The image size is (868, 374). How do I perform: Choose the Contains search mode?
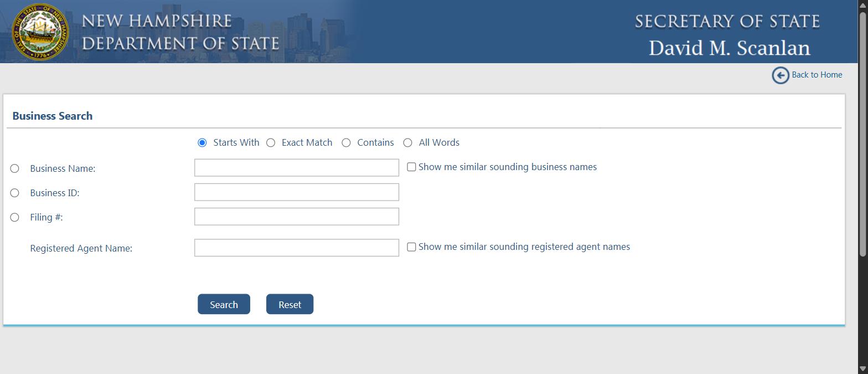click(346, 143)
